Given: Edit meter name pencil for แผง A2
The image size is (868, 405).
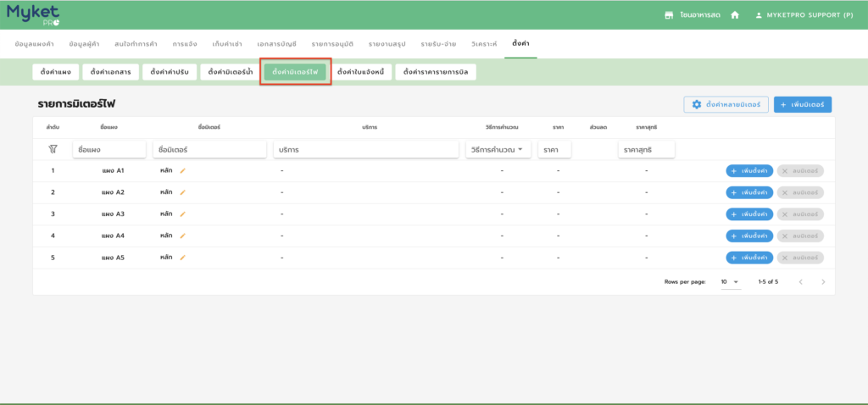Looking at the screenshot, I should click(x=183, y=192).
